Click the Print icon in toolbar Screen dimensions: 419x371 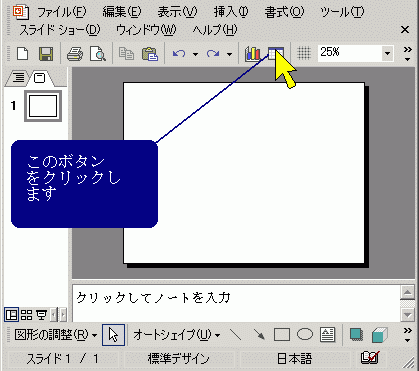pos(75,54)
